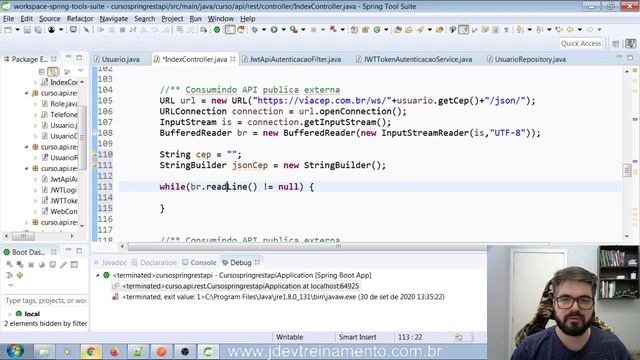Image resolution: width=640 pixels, height=360 pixels.
Task: Switch to JwtApiAutenticacaoFilter.java tab
Action: (x=295, y=59)
